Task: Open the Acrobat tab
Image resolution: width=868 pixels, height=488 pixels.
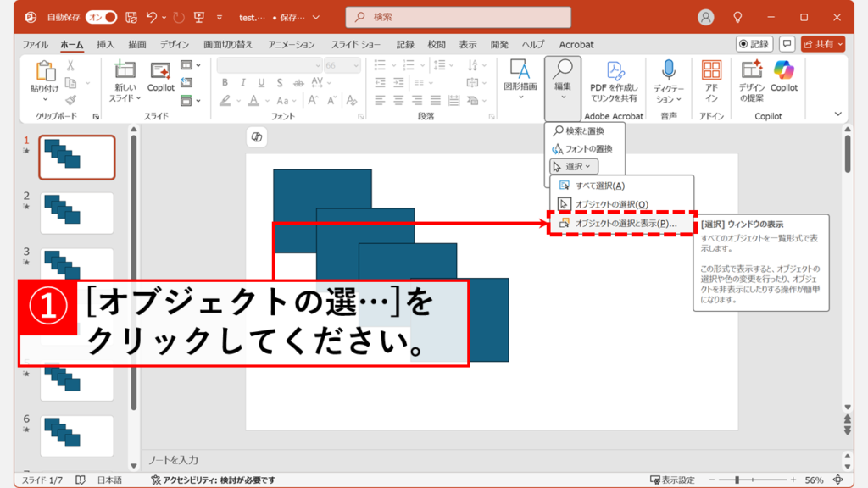Action: pyautogui.click(x=576, y=44)
